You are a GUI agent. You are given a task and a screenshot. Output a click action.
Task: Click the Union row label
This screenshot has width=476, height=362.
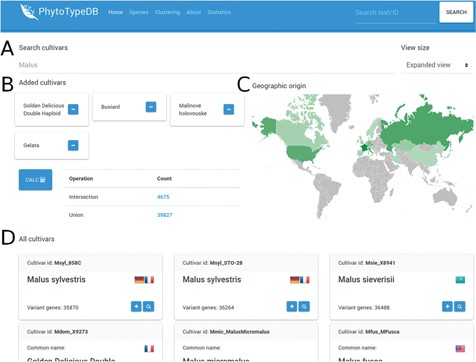coord(76,215)
